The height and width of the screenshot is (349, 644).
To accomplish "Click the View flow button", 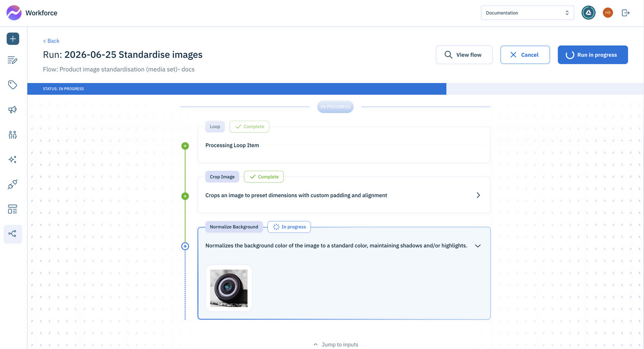I will pos(464,55).
